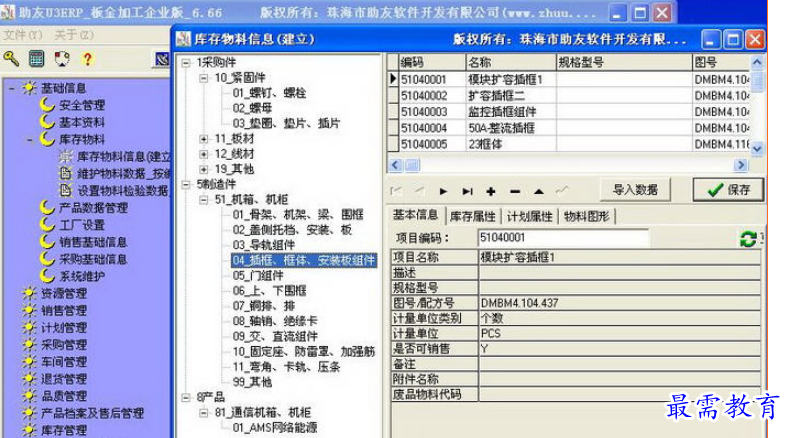Click grid horizontal scrollbar left arrow
This screenshot has width=788, height=438.
pos(396,165)
